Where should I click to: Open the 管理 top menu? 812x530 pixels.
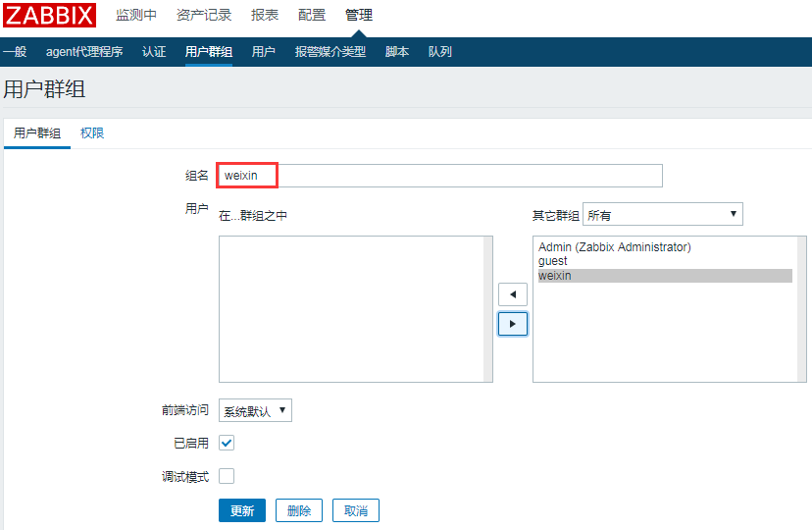359,15
